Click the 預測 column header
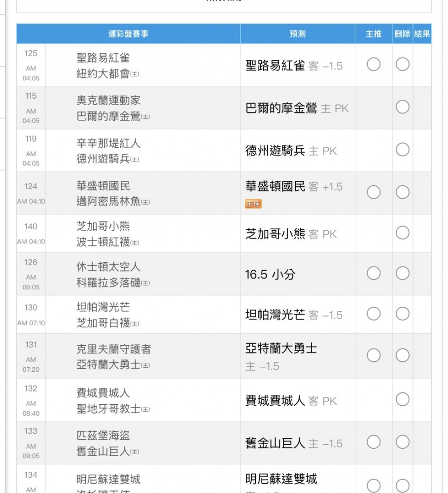Screen dimensions: 448x493 click(297, 34)
